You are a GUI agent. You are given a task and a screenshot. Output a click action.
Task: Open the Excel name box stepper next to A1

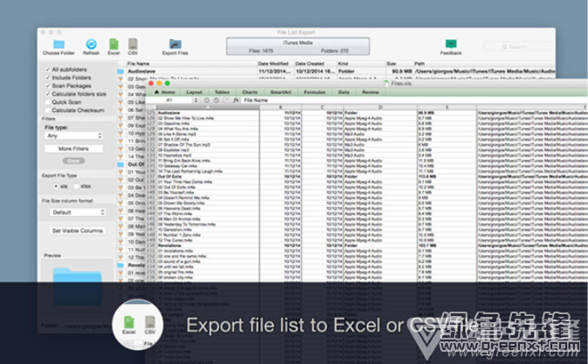pyautogui.click(x=196, y=100)
